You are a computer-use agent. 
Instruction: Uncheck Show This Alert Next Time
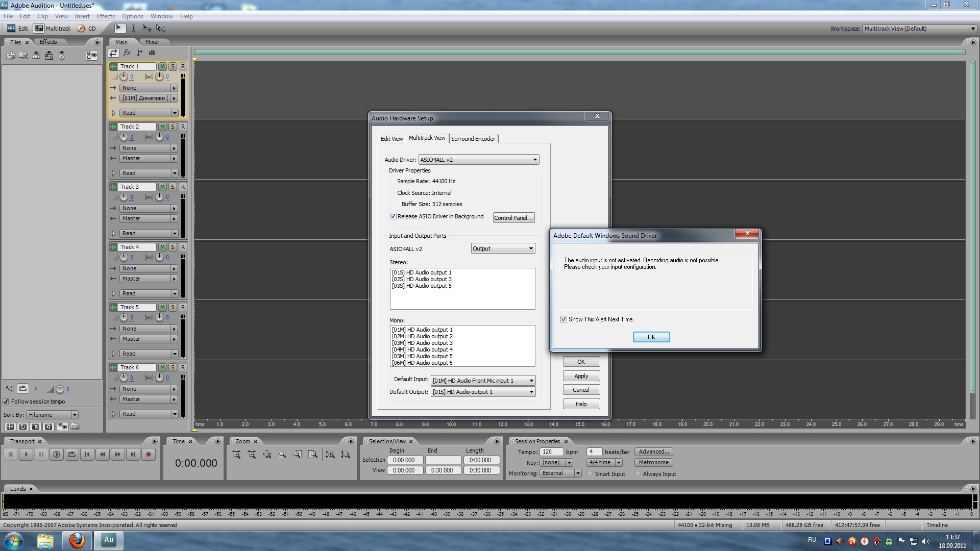(563, 319)
